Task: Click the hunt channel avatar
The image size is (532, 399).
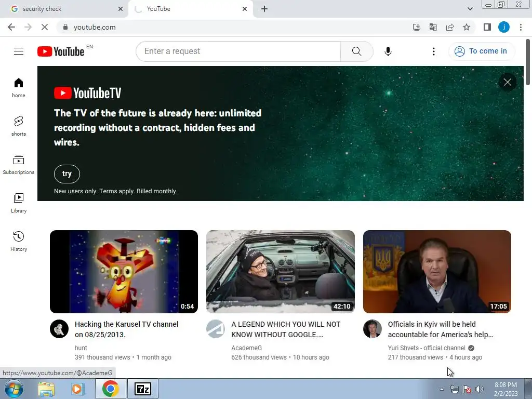Action: [59, 329]
